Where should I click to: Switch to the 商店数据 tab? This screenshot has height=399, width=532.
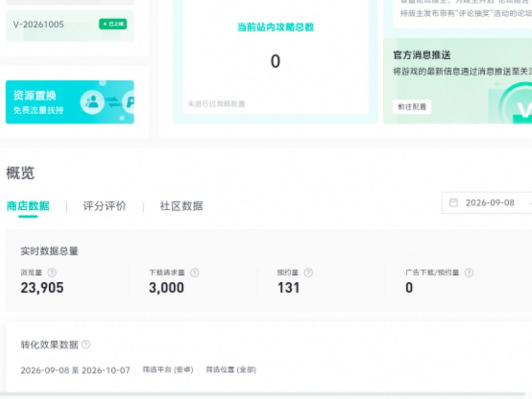(x=28, y=206)
